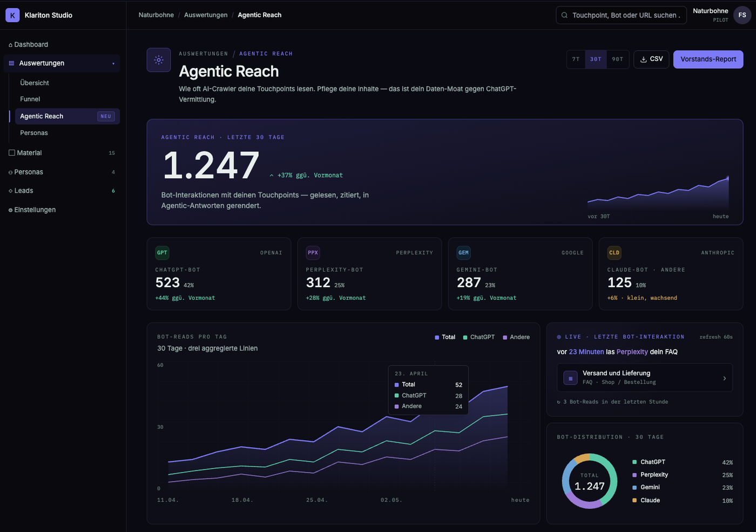Open the Vorstands-Report
The height and width of the screenshot is (532, 756).
tap(708, 59)
